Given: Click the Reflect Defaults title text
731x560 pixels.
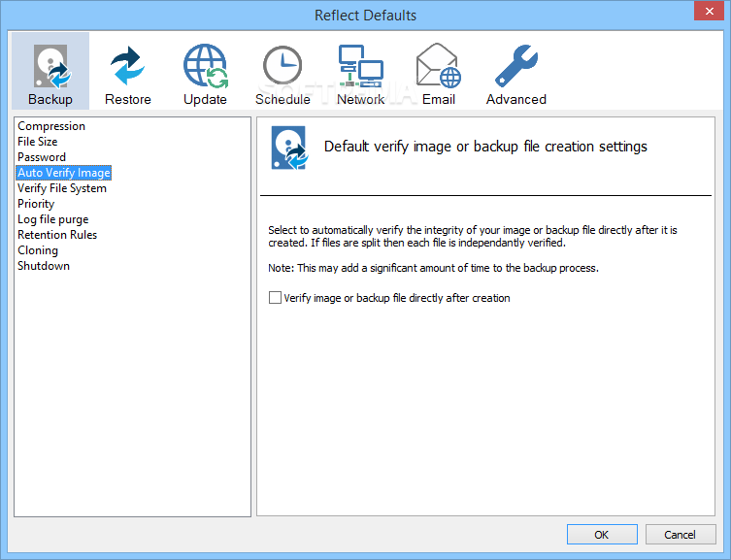Looking at the screenshot, I should click(x=365, y=16).
